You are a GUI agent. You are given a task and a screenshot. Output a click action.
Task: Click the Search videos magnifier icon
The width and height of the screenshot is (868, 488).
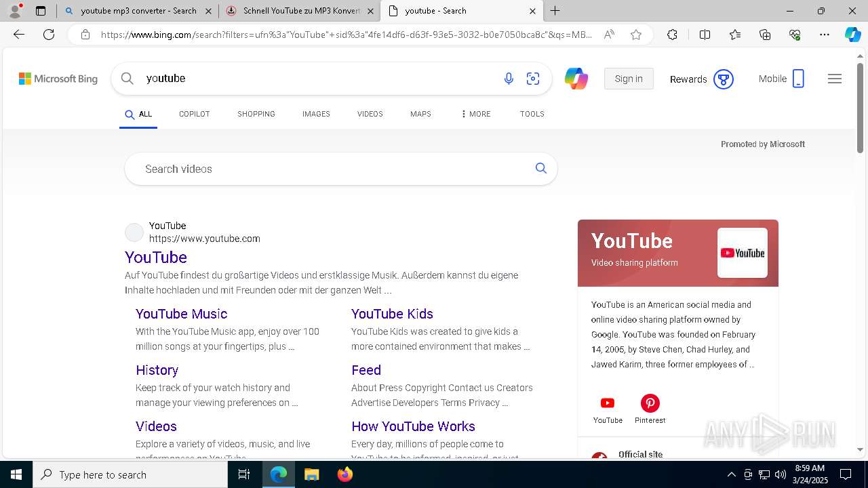[x=541, y=168]
